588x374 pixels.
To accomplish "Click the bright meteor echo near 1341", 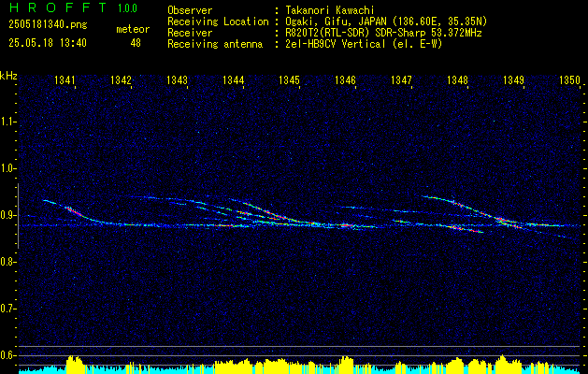I will [x=73, y=210].
